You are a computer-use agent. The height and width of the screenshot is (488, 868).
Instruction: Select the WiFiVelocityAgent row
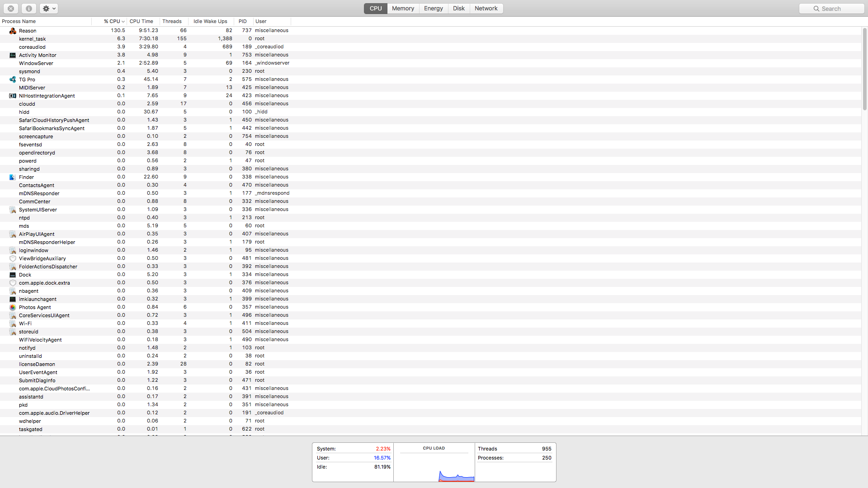(430, 340)
